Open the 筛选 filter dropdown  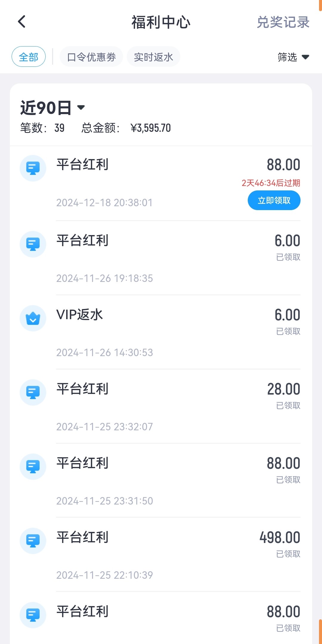coord(293,57)
